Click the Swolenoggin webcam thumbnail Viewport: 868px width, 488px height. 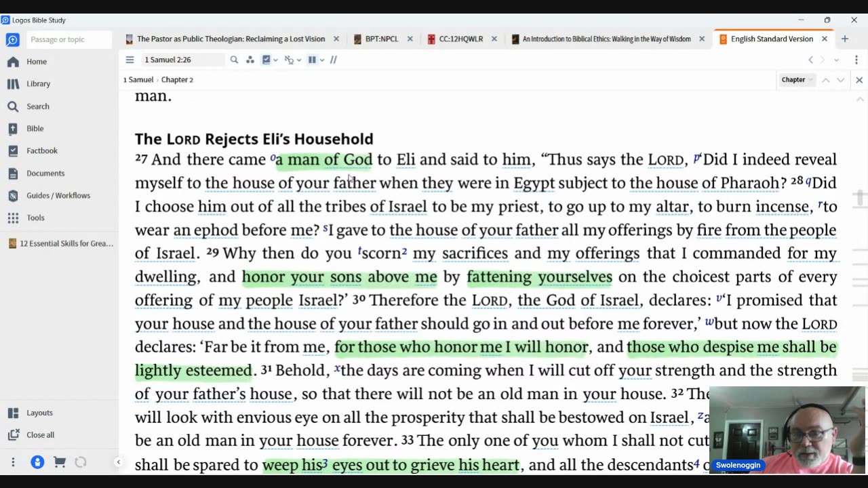(x=787, y=430)
